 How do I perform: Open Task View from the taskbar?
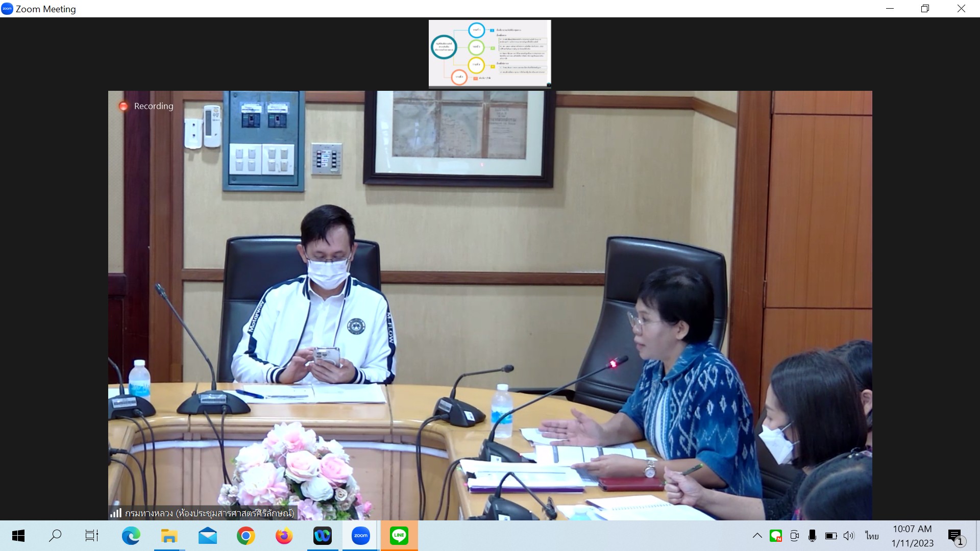(x=92, y=536)
